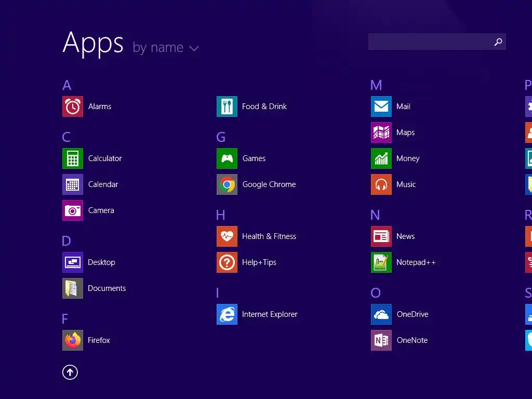Open the Google Chrome icon
This screenshot has height=399, width=532.
227,184
